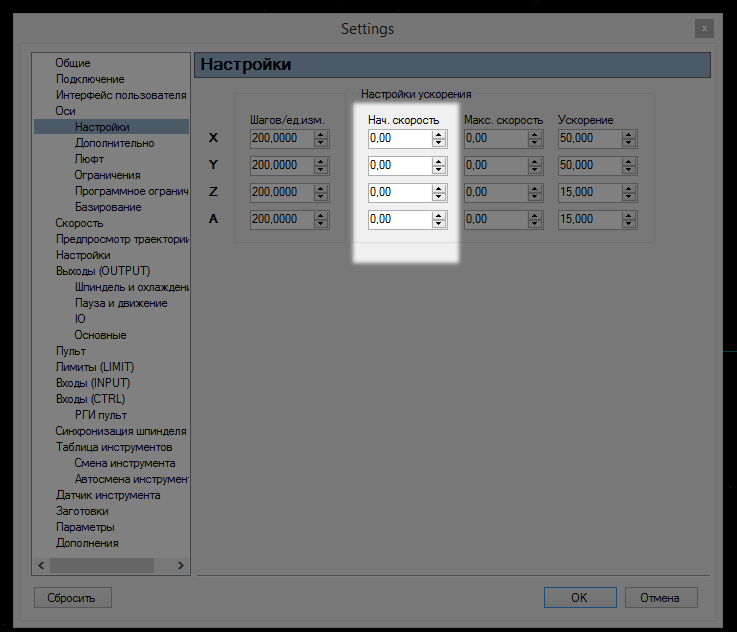The width and height of the screenshot is (737, 632).
Task: Decrease A axis Нач. скорость spinner
Action: (x=439, y=224)
